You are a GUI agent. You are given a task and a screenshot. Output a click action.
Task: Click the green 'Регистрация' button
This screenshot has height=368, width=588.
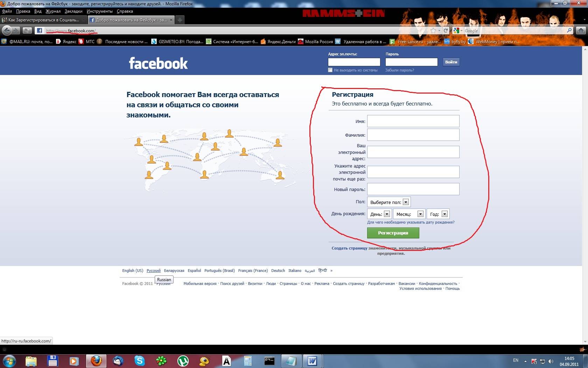click(x=393, y=233)
